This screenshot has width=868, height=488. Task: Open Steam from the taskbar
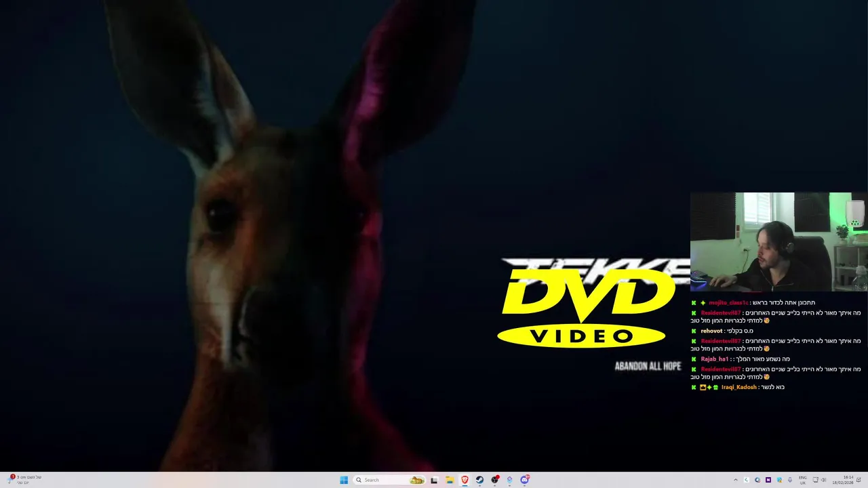pyautogui.click(x=479, y=480)
